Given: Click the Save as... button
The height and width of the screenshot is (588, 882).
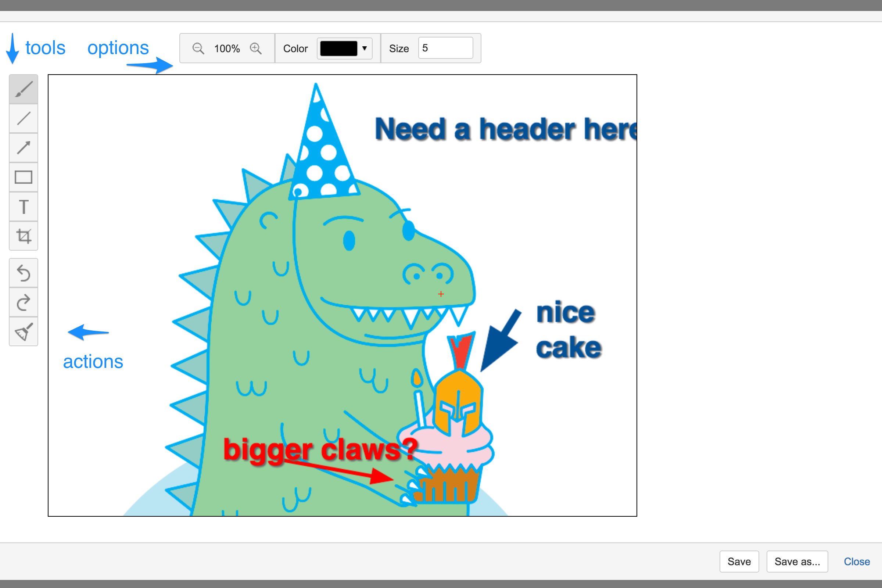Looking at the screenshot, I should pyautogui.click(x=797, y=562).
